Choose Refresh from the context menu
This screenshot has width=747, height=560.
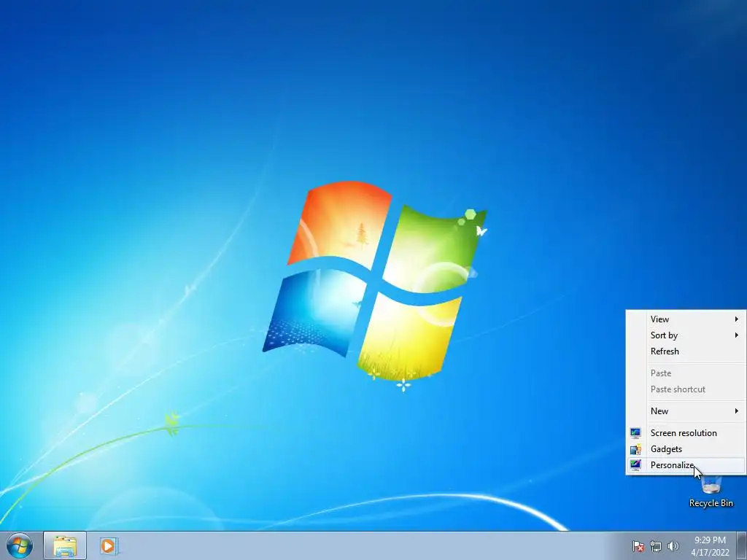tap(686, 351)
